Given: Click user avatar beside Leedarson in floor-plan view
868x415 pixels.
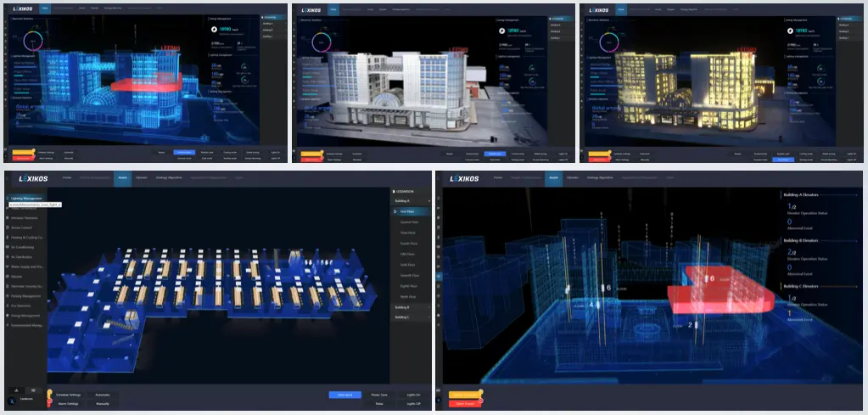Looking at the screenshot, I should pyautogui.click(x=11, y=401).
